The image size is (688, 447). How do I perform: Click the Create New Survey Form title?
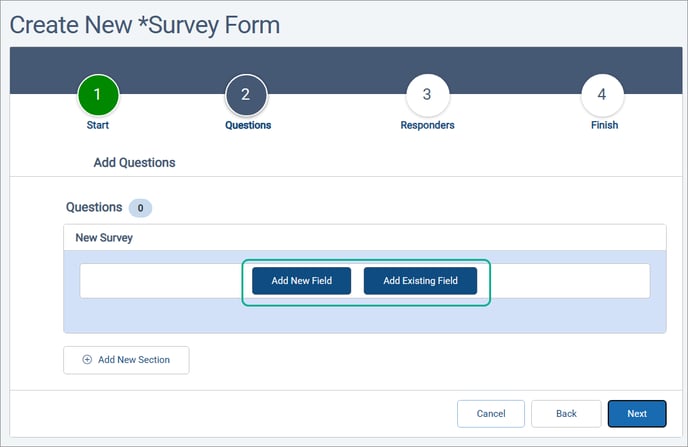(145, 24)
